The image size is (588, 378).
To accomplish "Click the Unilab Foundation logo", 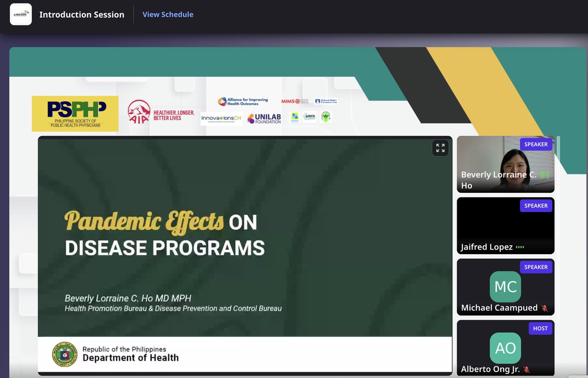I will [x=264, y=118].
